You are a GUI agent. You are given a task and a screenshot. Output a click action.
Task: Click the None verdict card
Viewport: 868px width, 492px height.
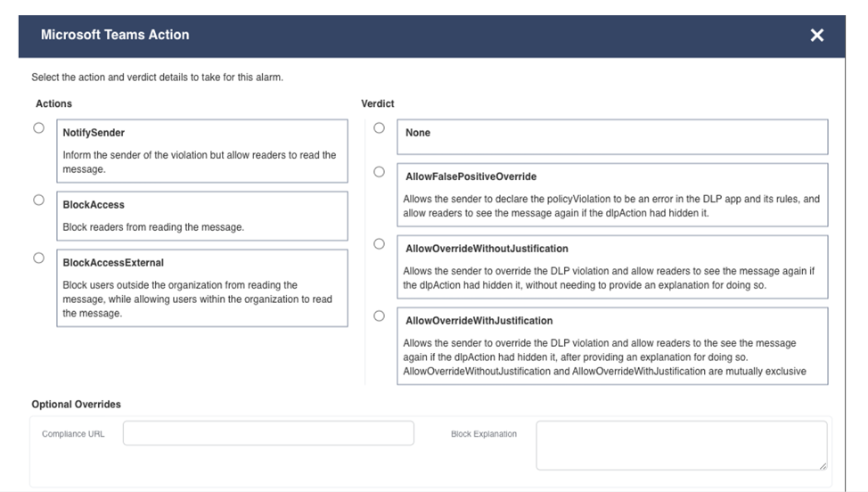pos(611,137)
